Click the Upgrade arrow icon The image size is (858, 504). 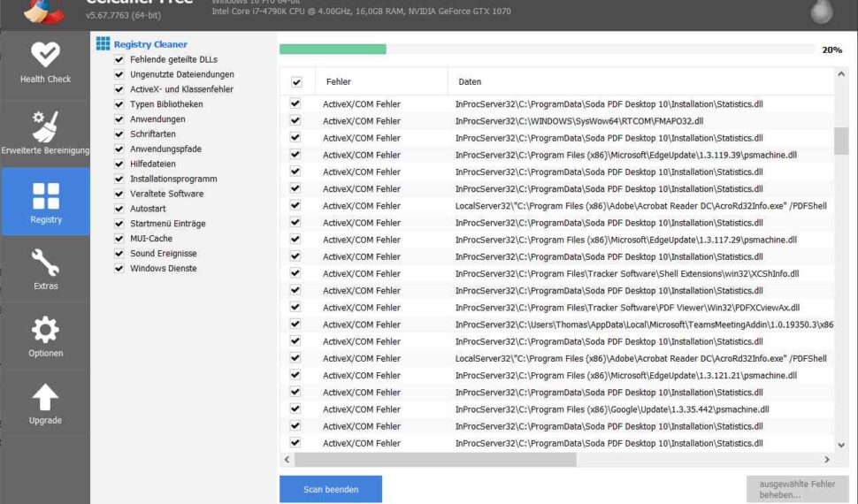click(45, 397)
